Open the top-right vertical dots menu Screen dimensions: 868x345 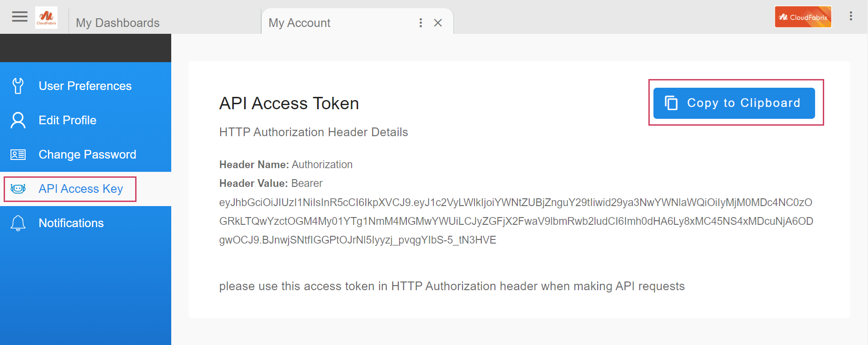[851, 16]
